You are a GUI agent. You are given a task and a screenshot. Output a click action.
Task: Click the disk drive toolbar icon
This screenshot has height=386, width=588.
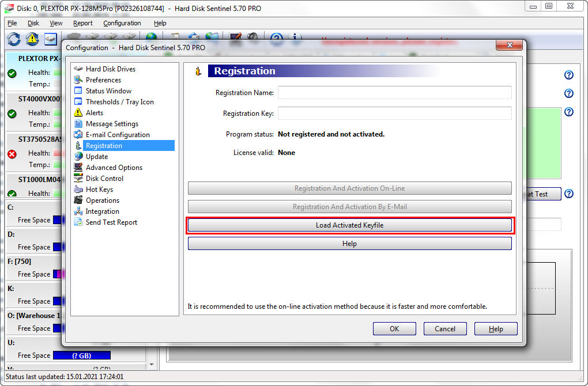pos(50,39)
